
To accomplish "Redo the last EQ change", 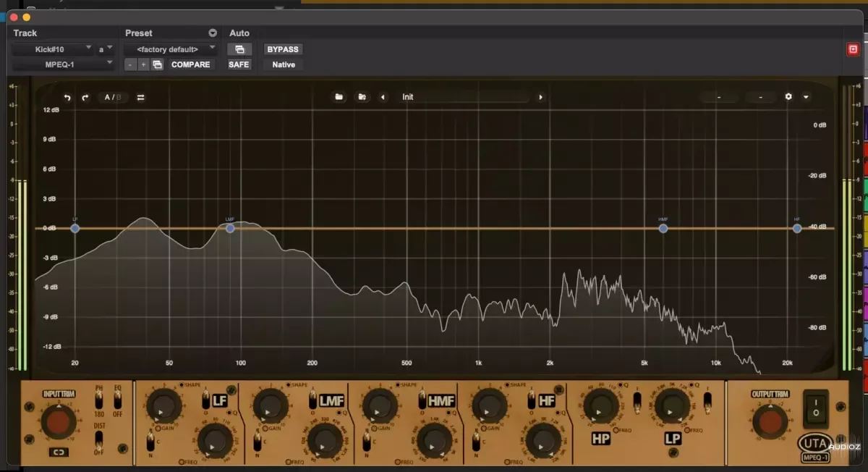I will pyautogui.click(x=85, y=97).
